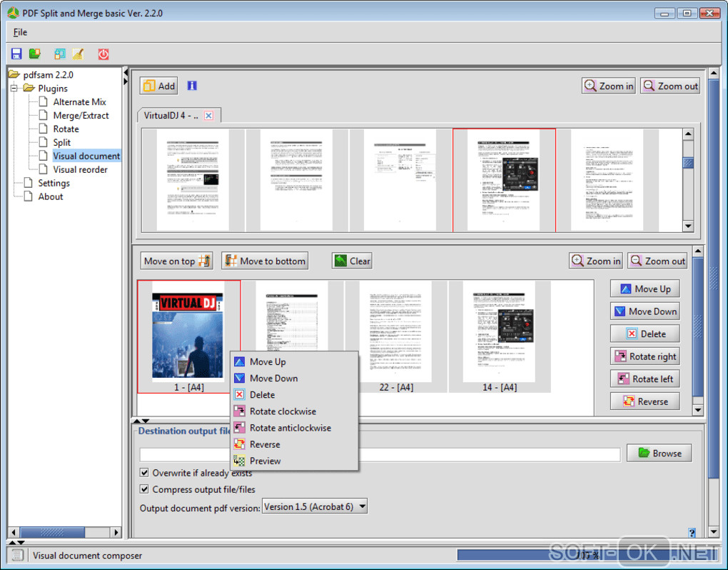Screen dimensions: 728x570
Task: Choose Rotate clockwise in context menu
Action: (294, 411)
